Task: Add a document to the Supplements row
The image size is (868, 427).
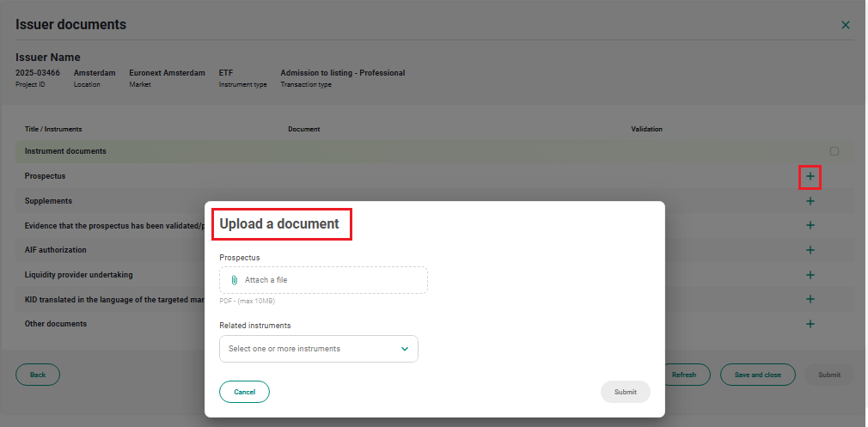Action: [x=810, y=201]
